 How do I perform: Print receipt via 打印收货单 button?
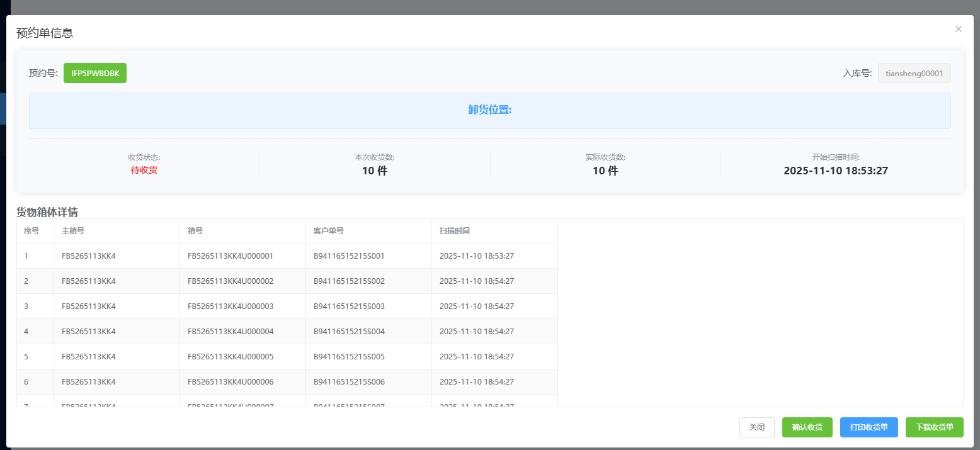869,427
